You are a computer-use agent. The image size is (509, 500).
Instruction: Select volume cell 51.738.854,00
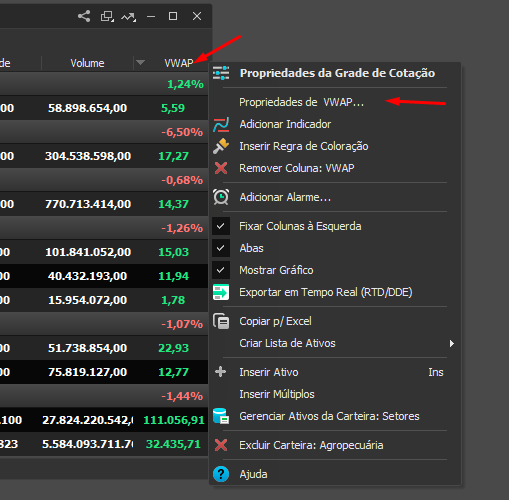pyautogui.click(x=87, y=348)
